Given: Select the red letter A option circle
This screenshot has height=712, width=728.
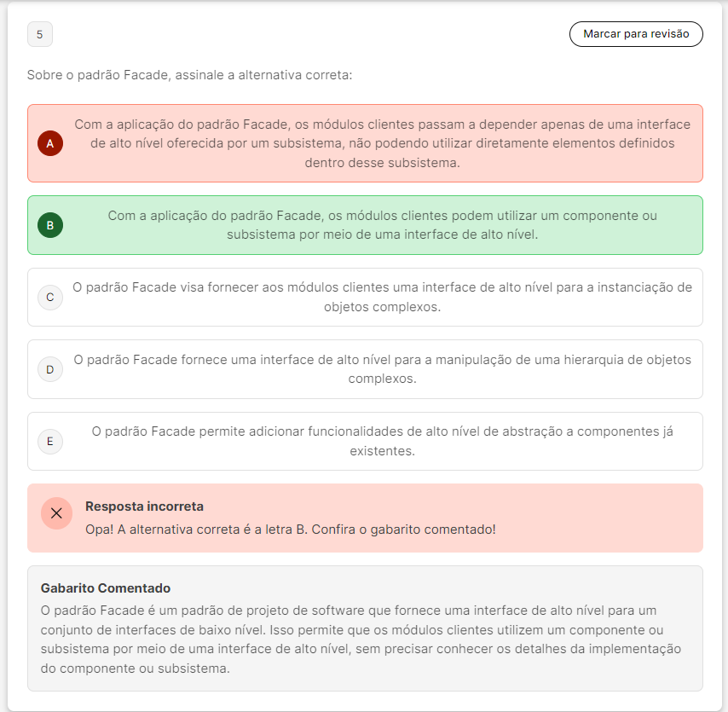Looking at the screenshot, I should [x=50, y=143].
